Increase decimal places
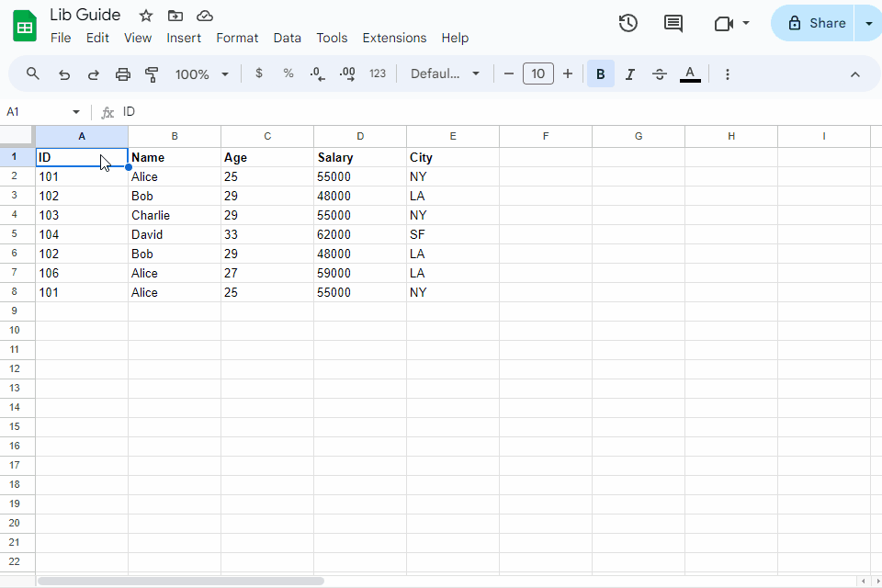 tap(347, 73)
